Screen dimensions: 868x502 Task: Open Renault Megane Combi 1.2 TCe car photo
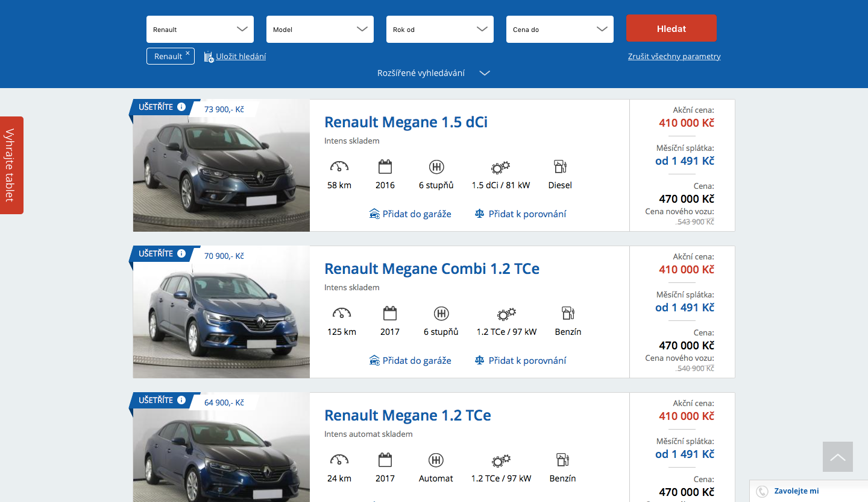click(221, 312)
